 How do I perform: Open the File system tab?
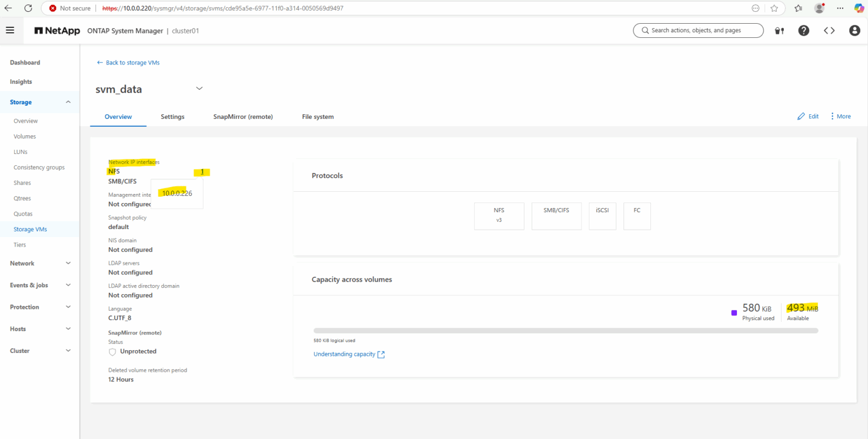point(318,117)
